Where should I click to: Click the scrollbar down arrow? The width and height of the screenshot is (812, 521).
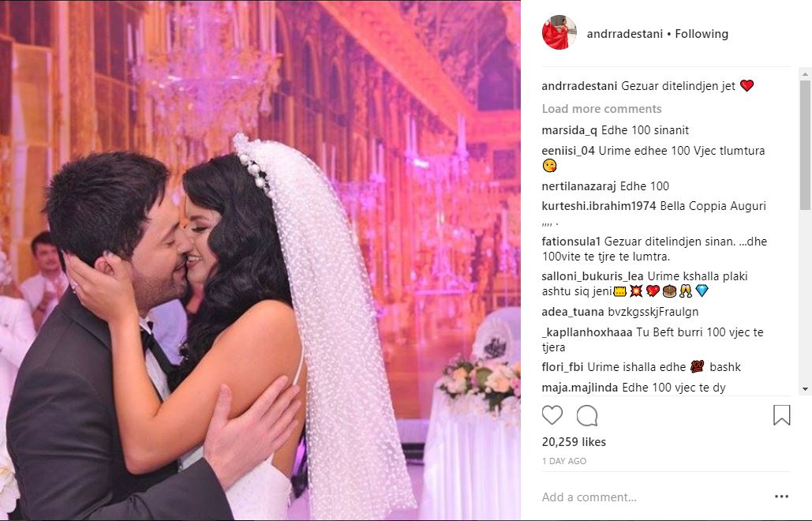805,389
